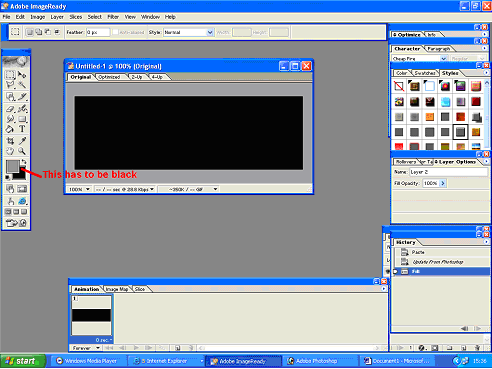The width and height of the screenshot is (492, 369).
Task: Apply the light blue style thumbnail in the Styles panel
Action: (445, 102)
